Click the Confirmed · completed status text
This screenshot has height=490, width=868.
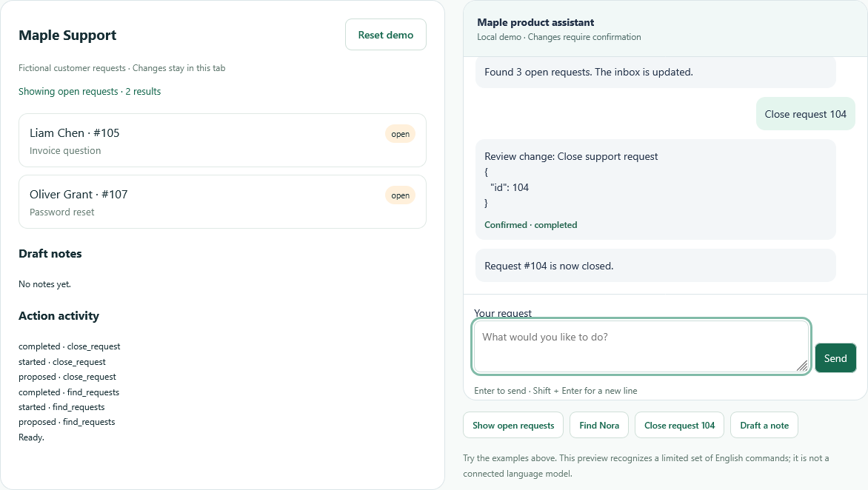530,225
